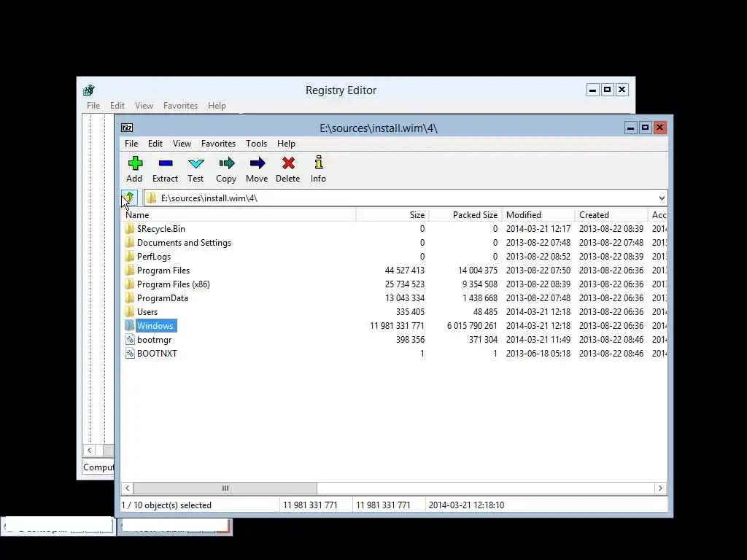The height and width of the screenshot is (560, 747).
Task: Click the Test toolbar icon
Action: [x=196, y=164]
